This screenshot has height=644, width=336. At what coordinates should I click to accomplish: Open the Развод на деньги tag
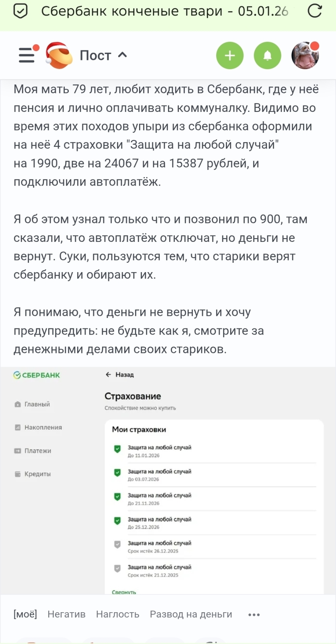point(191,614)
